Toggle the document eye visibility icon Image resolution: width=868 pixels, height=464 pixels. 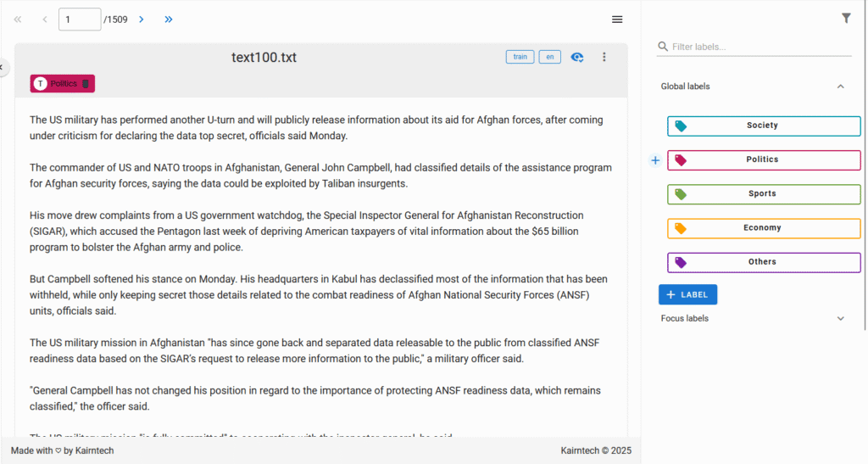tap(577, 57)
